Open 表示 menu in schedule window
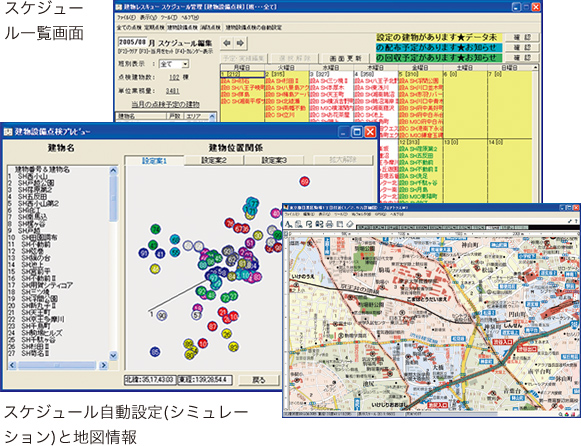The height and width of the screenshot is (446, 581). coord(148,17)
